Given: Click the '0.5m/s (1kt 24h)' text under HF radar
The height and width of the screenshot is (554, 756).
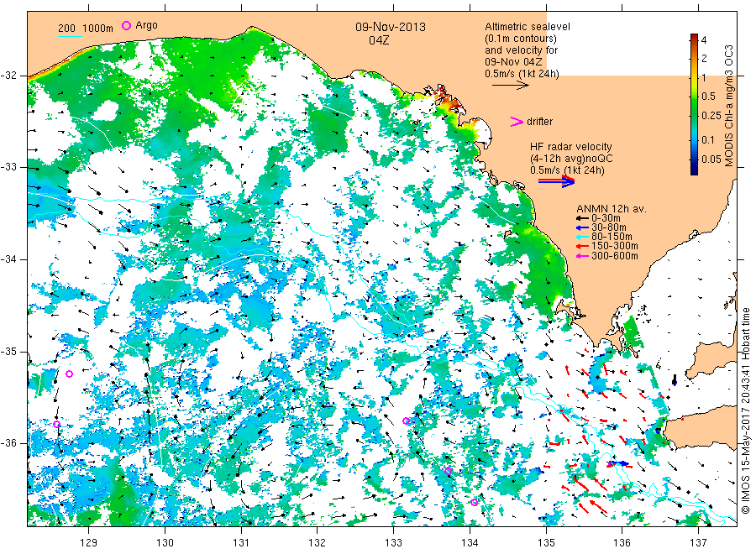Looking at the screenshot, I should point(567,170).
